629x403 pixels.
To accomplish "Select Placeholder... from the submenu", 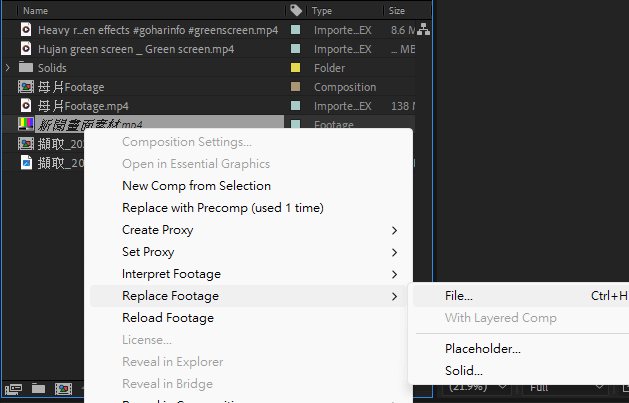I will tap(482, 349).
